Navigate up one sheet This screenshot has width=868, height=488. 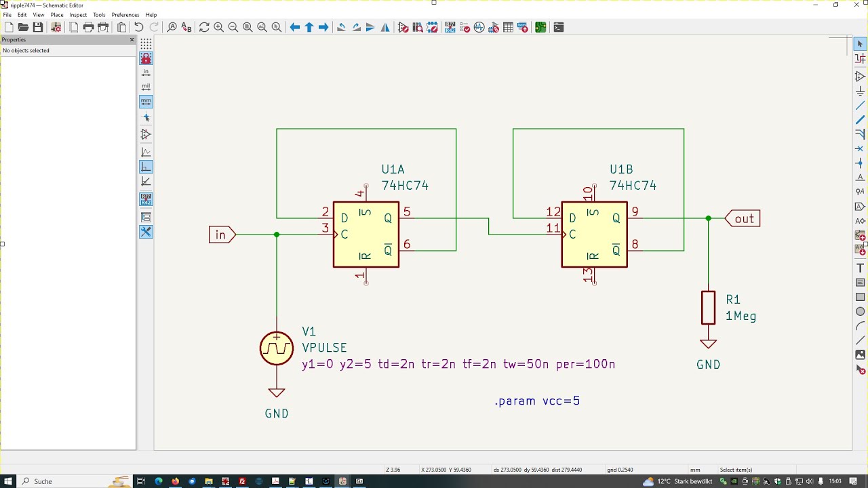pyautogui.click(x=309, y=27)
